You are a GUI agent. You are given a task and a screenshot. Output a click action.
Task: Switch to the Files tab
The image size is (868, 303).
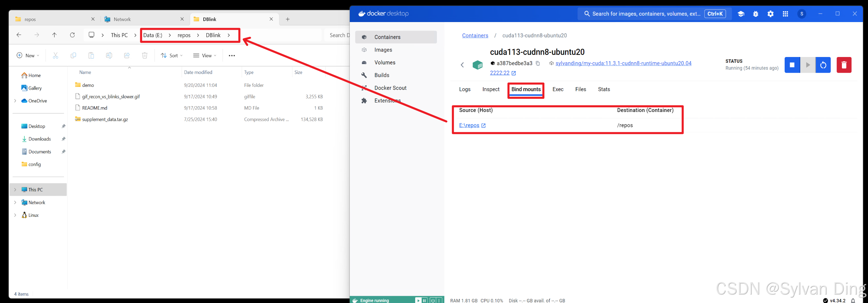[x=581, y=90]
